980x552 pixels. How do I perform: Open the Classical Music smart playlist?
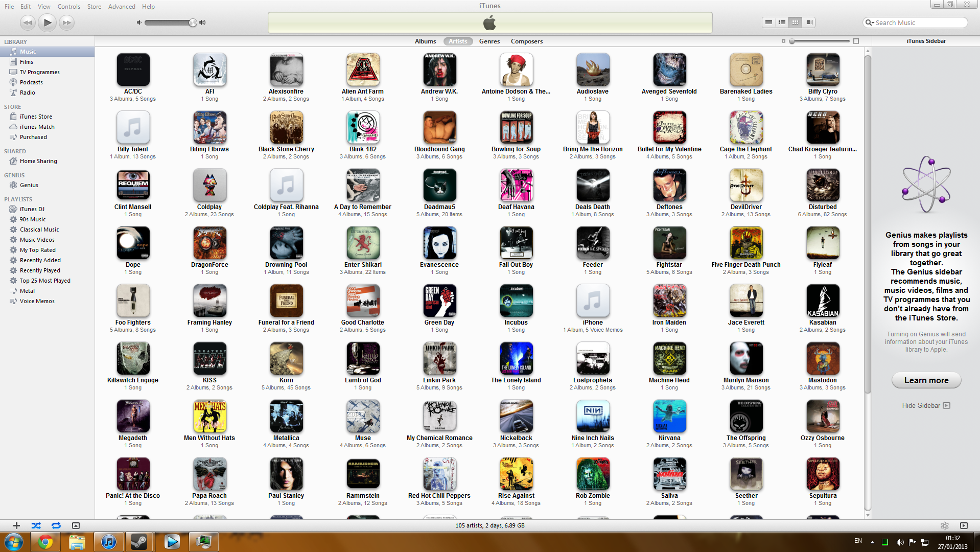tap(47, 229)
